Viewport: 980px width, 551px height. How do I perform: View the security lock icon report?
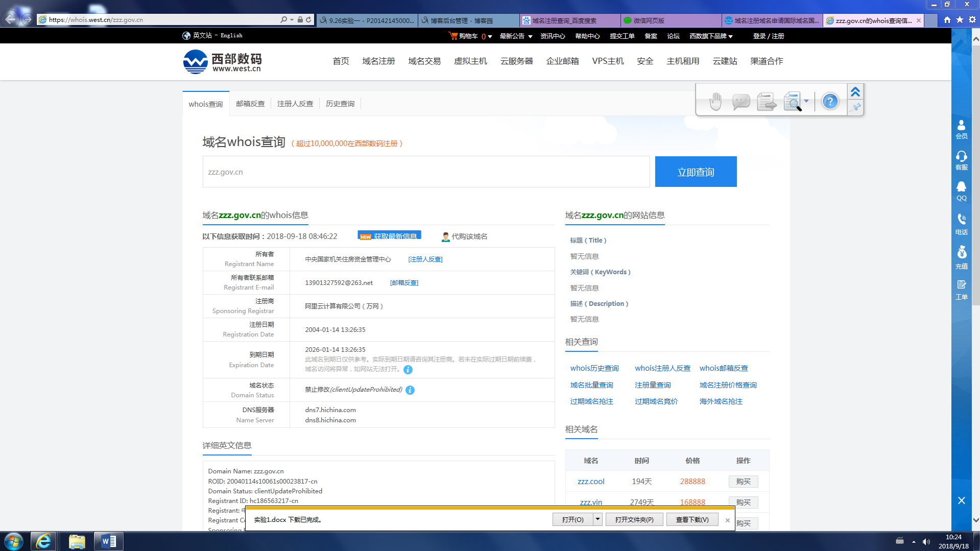click(300, 19)
